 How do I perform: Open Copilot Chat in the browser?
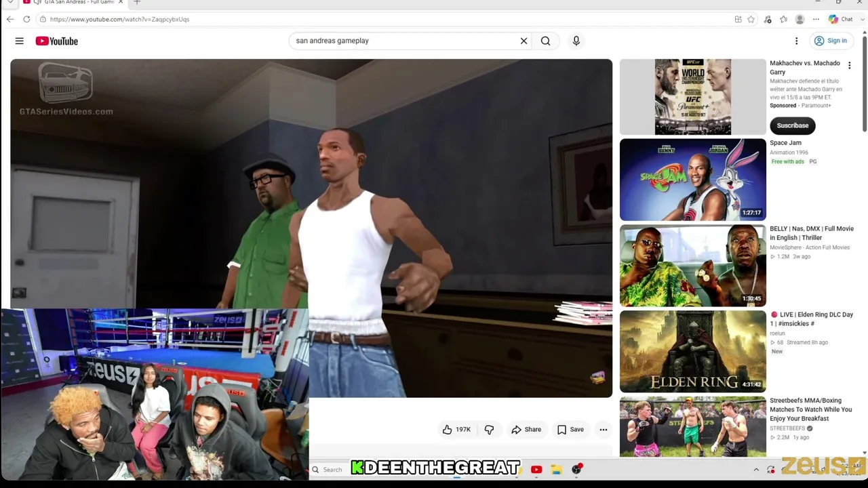click(840, 19)
